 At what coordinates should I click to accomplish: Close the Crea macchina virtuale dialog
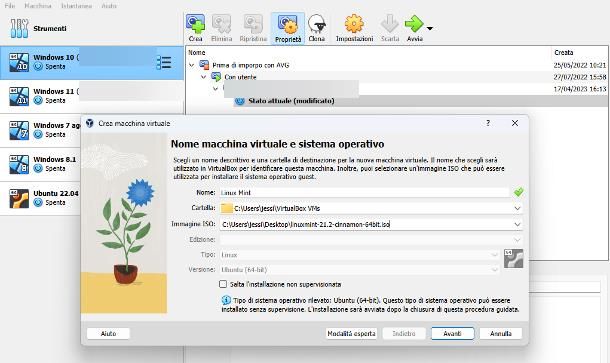(x=515, y=123)
